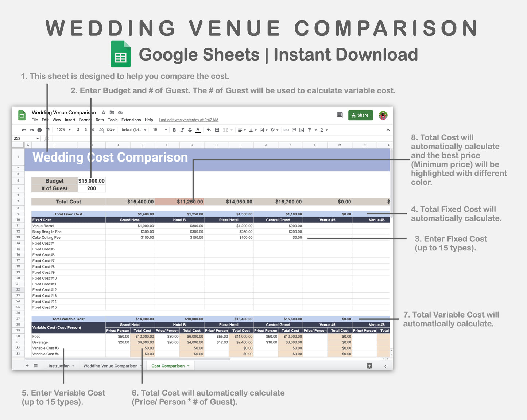
Task: Choose a text color swatch
Action: click(198, 129)
